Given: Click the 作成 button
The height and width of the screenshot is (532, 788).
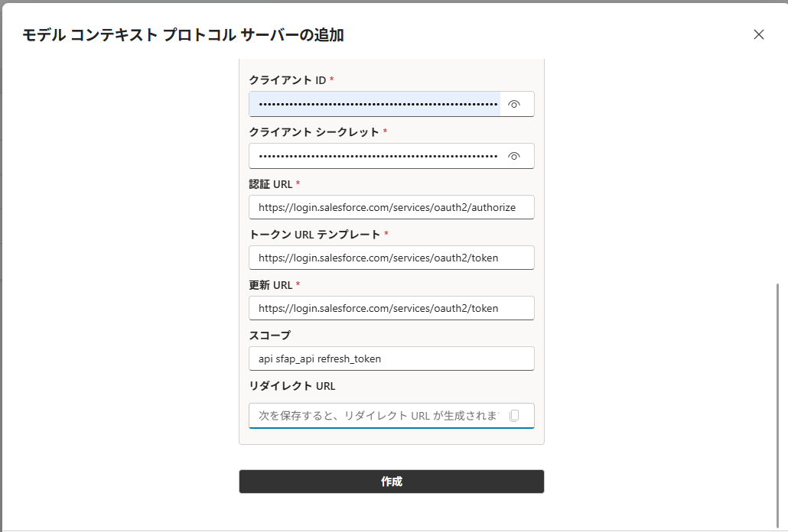Looking at the screenshot, I should click(392, 482).
